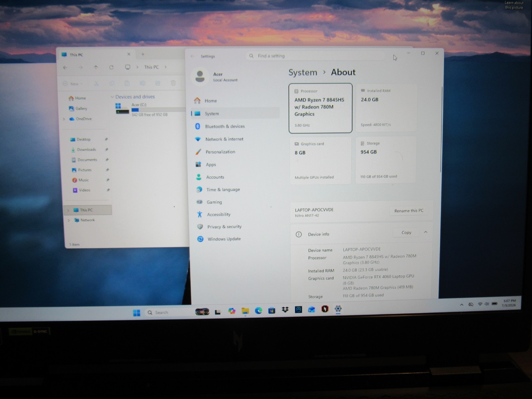Click Rename this PC button
This screenshot has height=399, width=532.
[x=409, y=211]
